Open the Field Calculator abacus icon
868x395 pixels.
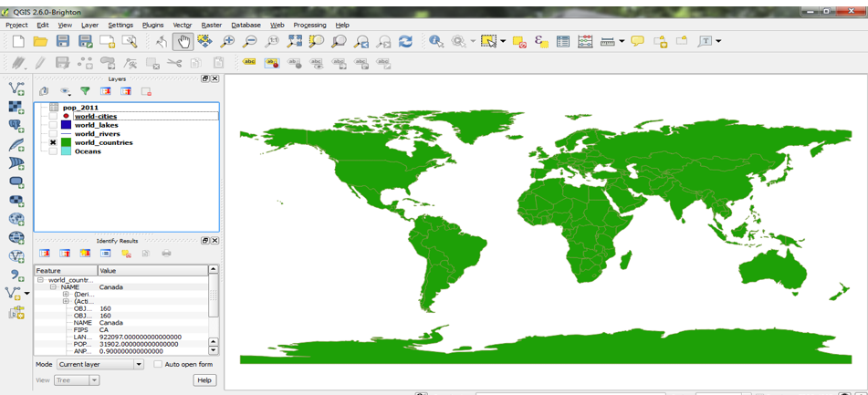coord(585,42)
